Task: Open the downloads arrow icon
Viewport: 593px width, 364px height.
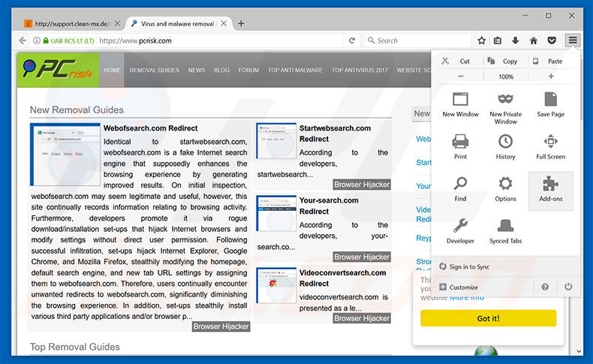Action: 515,41
